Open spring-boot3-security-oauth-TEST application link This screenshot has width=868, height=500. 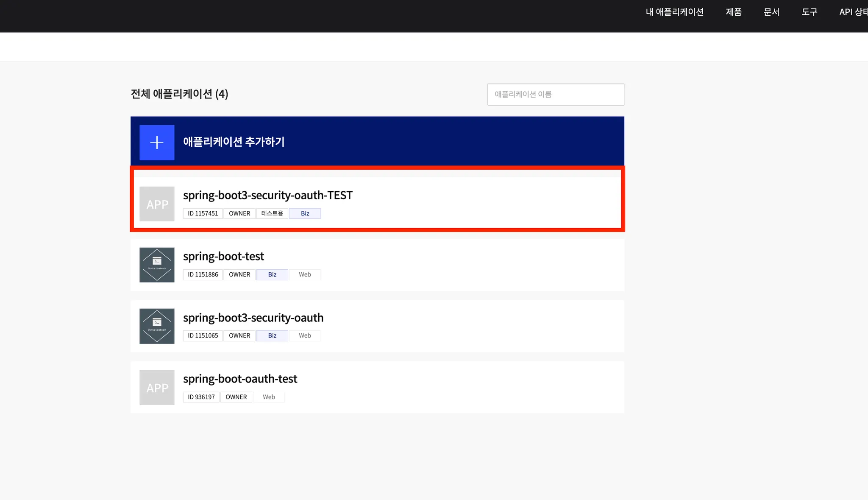pyautogui.click(x=267, y=195)
